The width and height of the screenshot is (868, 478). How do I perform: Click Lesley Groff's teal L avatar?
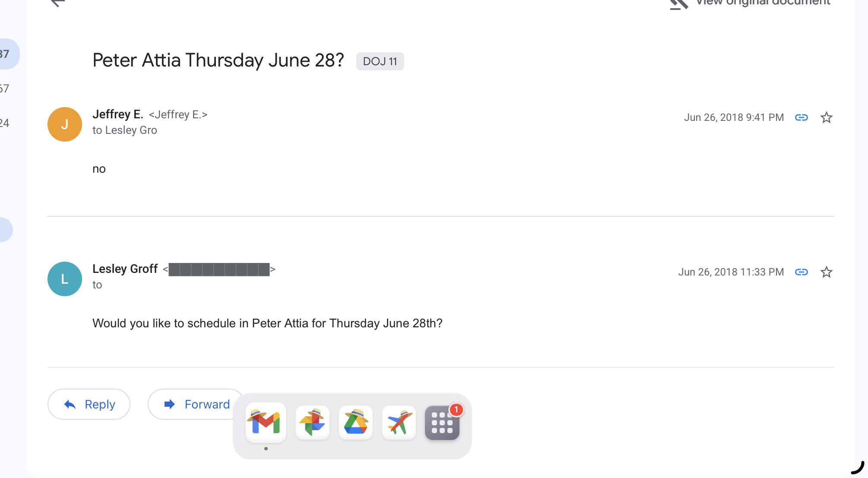(x=65, y=279)
